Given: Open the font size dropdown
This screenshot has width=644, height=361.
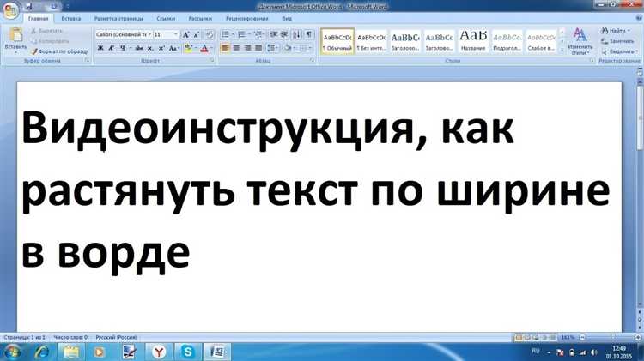Looking at the screenshot, I should click(176, 34).
